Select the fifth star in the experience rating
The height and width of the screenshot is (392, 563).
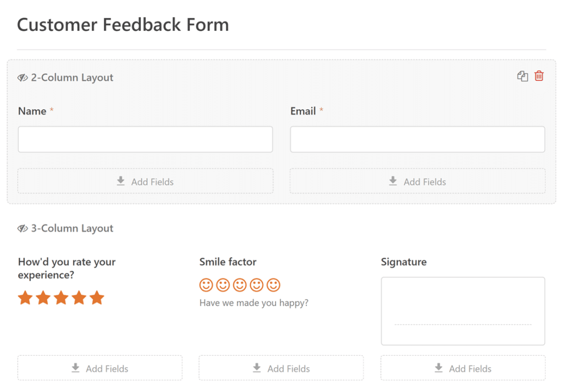[97, 297]
